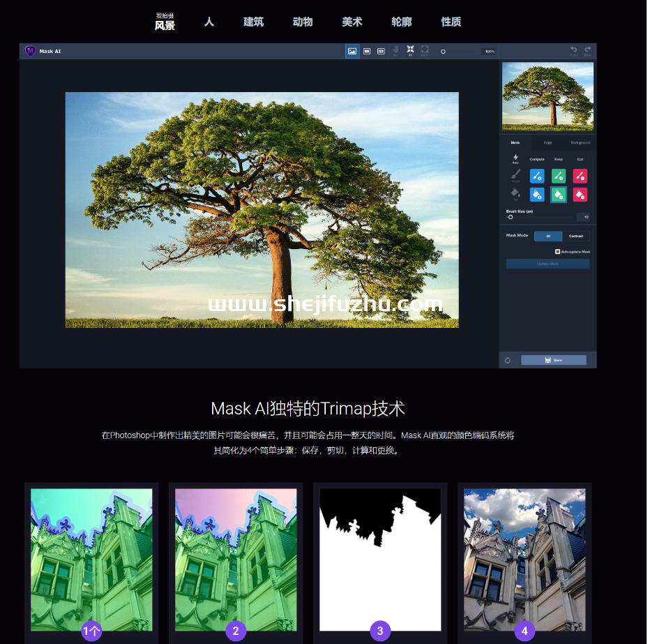Screen dimensions: 648x644
Task: Click the Save button
Action: click(x=553, y=360)
